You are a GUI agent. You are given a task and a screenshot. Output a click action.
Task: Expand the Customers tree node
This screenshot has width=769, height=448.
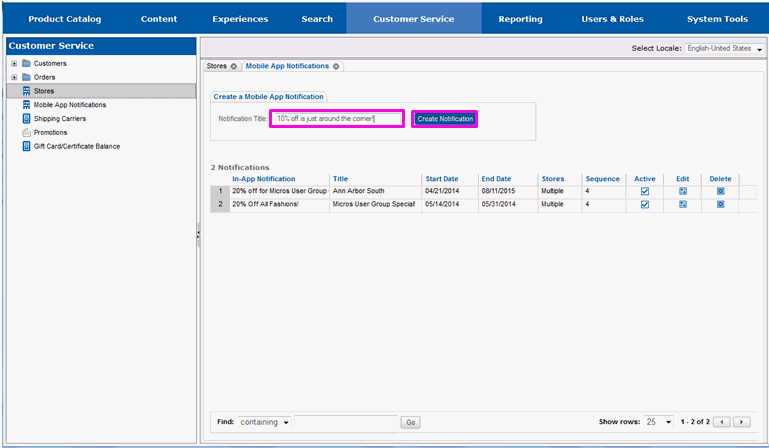pos(14,63)
